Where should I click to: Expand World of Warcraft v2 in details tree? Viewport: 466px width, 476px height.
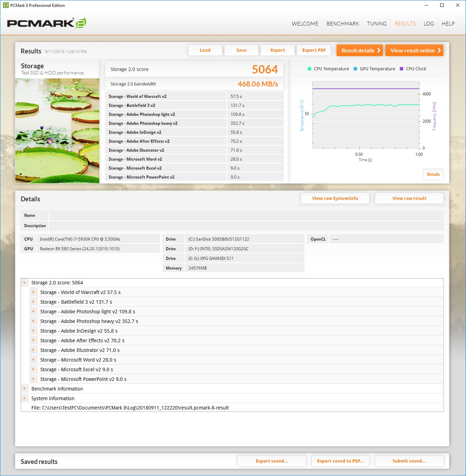33,292
